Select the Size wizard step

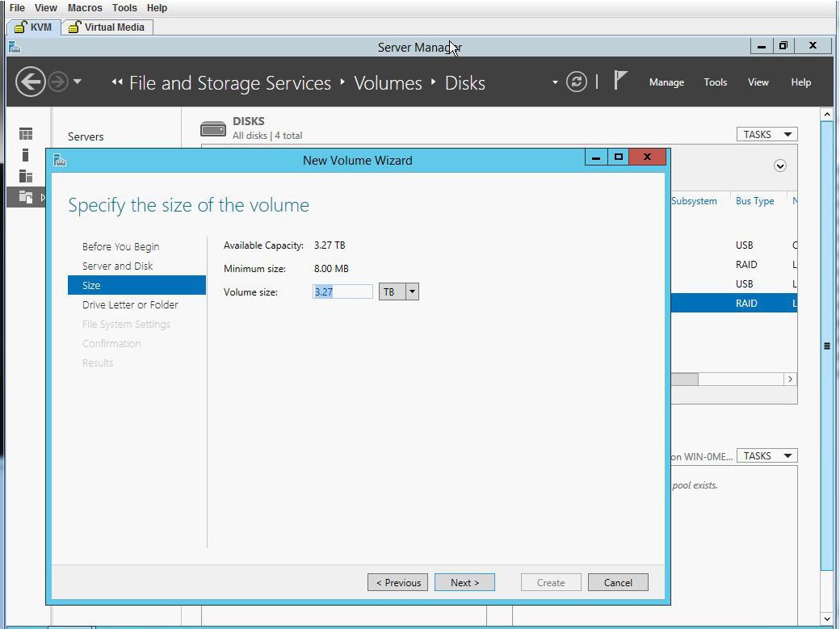coord(136,285)
